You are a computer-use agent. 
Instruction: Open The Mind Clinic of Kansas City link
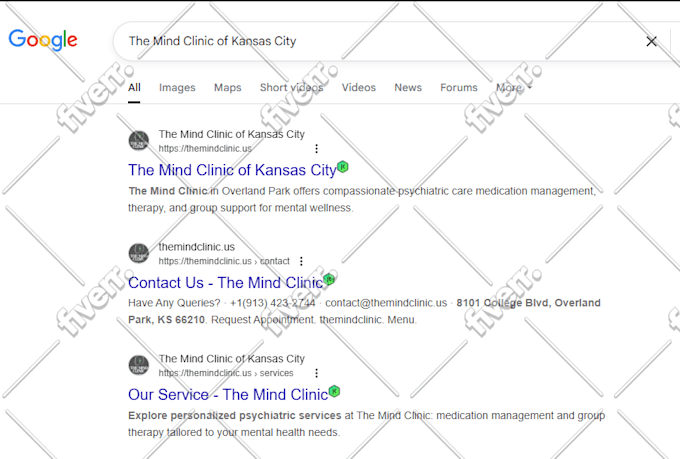coord(232,170)
